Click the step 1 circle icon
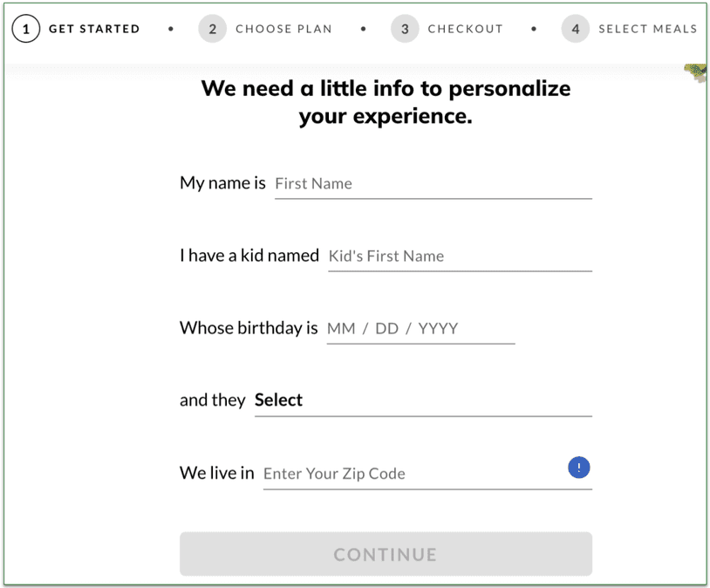 tap(26, 29)
